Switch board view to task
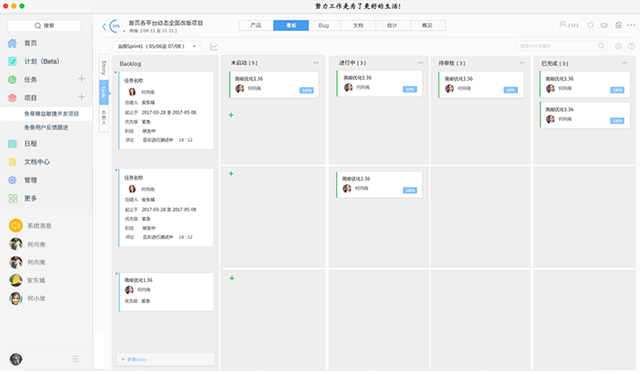The height and width of the screenshot is (374, 640). point(104,92)
